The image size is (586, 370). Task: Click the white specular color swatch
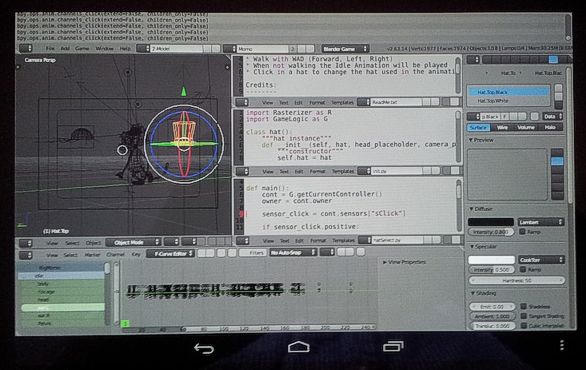pyautogui.click(x=491, y=260)
